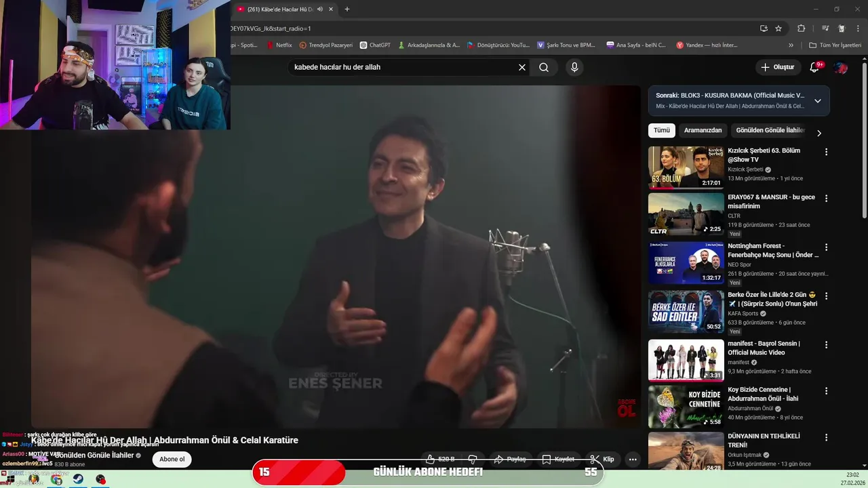868x488 pixels.
Task: Open the Gönülden Gönüle İlahiler channel link
Action: click(94, 455)
